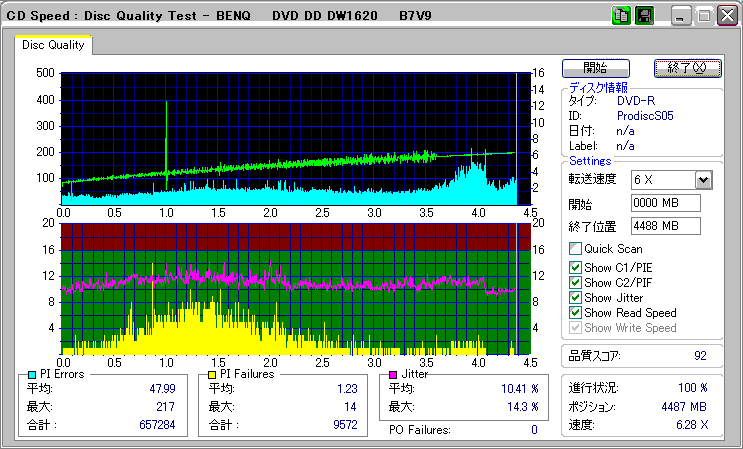Enable the Quick Scan checkbox
The width and height of the screenshot is (743, 449).
click(x=575, y=249)
